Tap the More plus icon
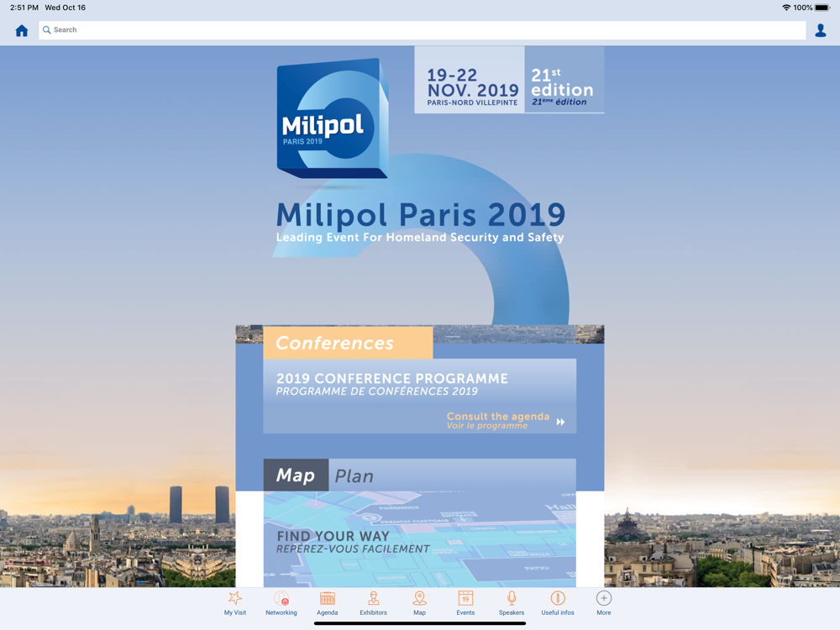The image size is (840, 630). click(x=604, y=598)
